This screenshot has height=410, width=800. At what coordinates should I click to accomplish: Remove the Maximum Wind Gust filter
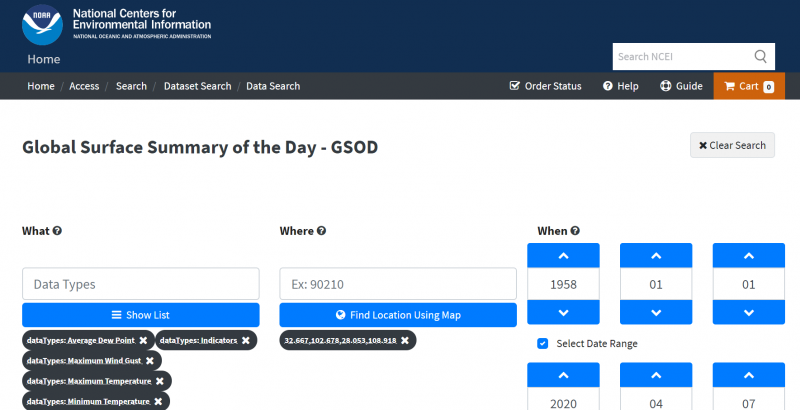150,361
